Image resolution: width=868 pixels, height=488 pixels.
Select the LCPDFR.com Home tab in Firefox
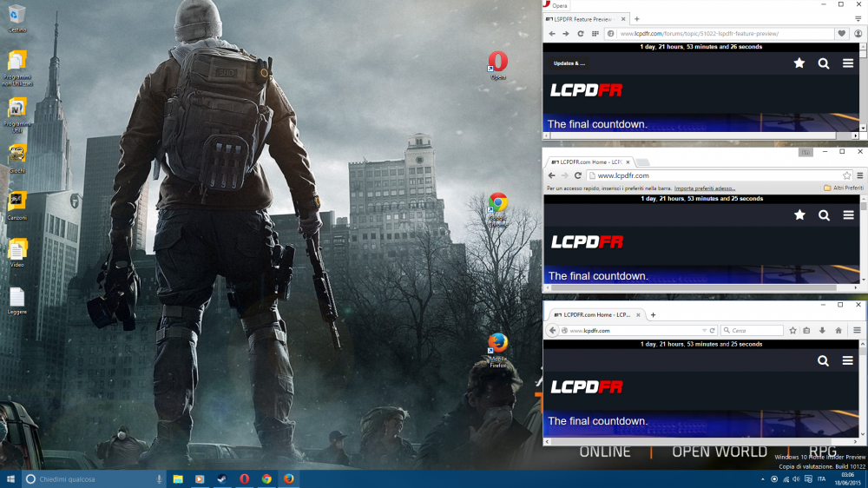[x=596, y=314]
